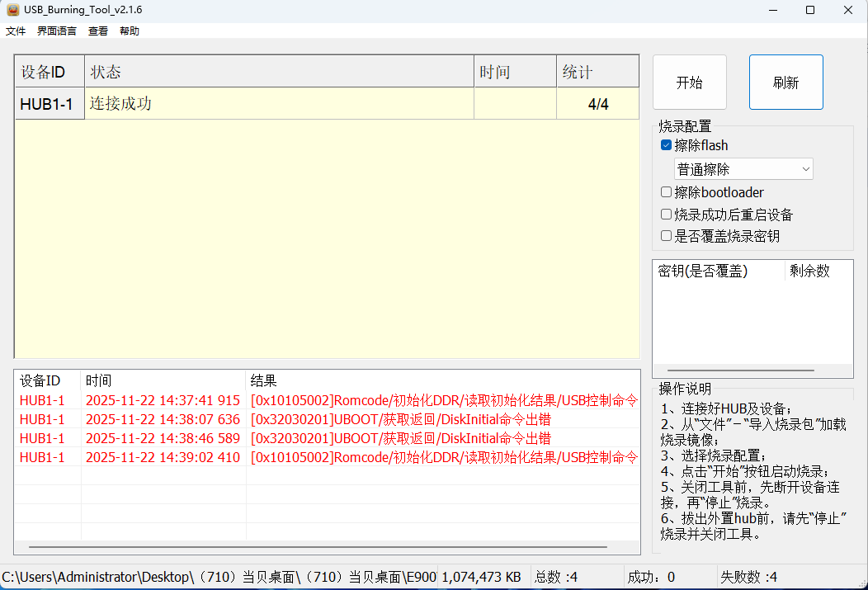Click the horizontal scrollbar below the log table
This screenshot has width=868, height=590.
(322, 546)
